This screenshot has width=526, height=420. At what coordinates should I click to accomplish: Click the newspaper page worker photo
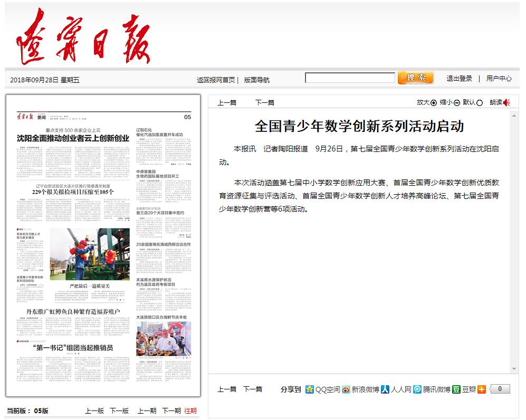click(x=90, y=254)
